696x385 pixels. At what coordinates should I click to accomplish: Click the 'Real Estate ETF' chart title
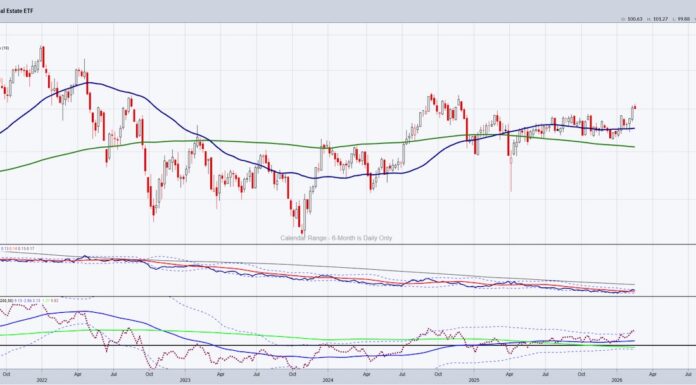(x=16, y=11)
